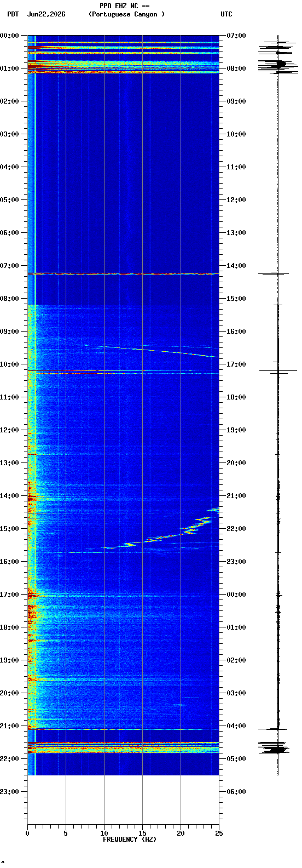Click the station title 'PPO EHZ NC --'
Image resolution: width=302 pixels, height=868 pixels.
[x=125, y=6]
